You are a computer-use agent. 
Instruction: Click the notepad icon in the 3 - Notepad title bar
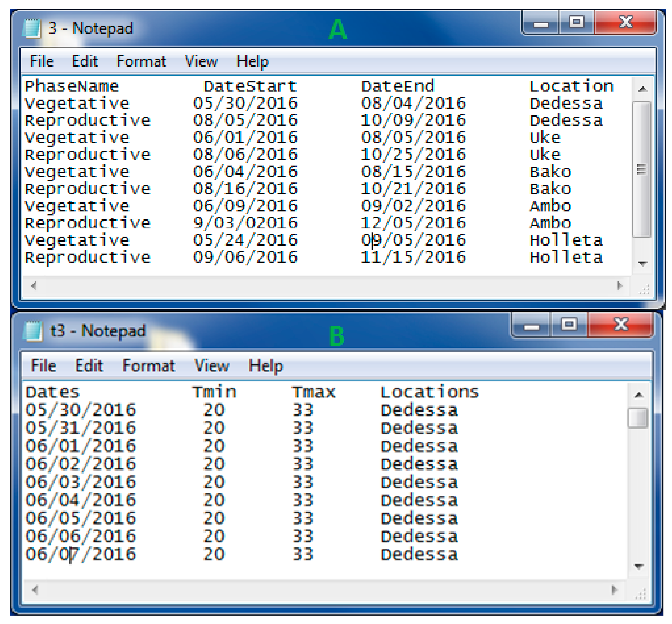(x=31, y=28)
